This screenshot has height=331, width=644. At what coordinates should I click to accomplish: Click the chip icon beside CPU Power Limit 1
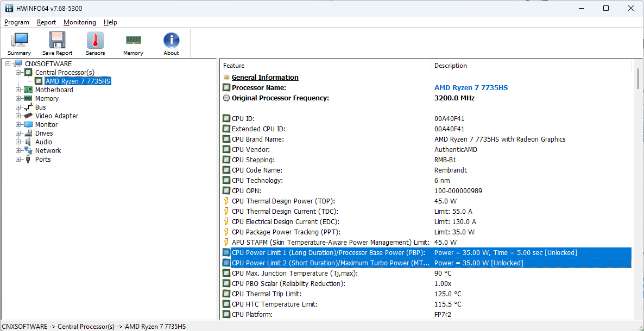click(226, 252)
